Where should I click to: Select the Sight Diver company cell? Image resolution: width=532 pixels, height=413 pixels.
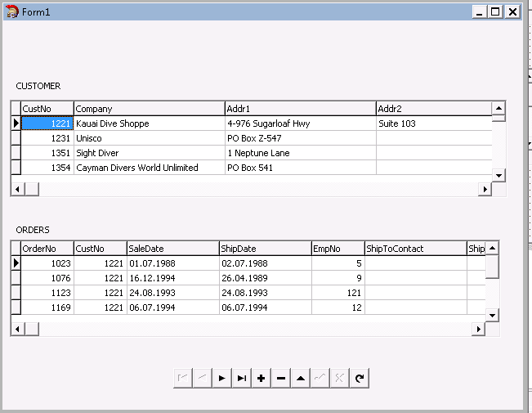(x=150, y=153)
